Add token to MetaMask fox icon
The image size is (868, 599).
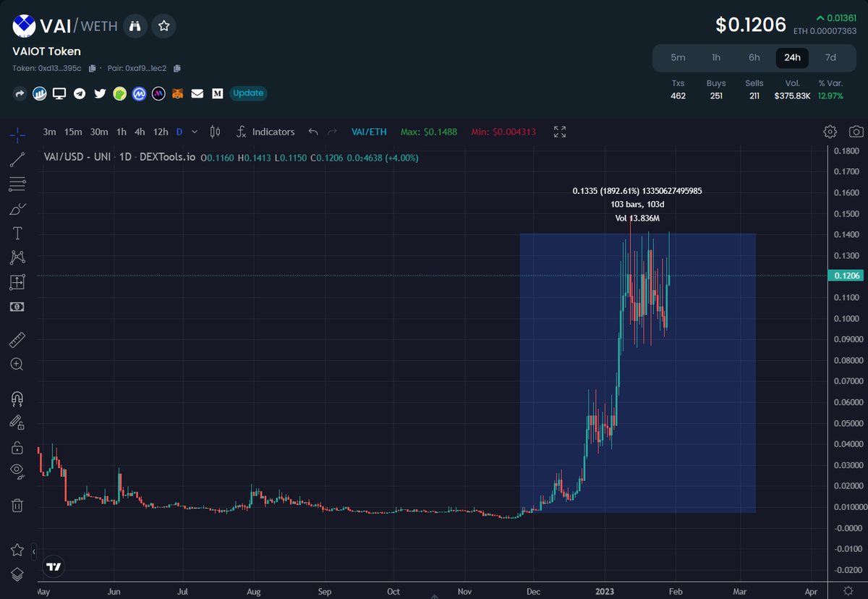pyautogui.click(x=178, y=93)
